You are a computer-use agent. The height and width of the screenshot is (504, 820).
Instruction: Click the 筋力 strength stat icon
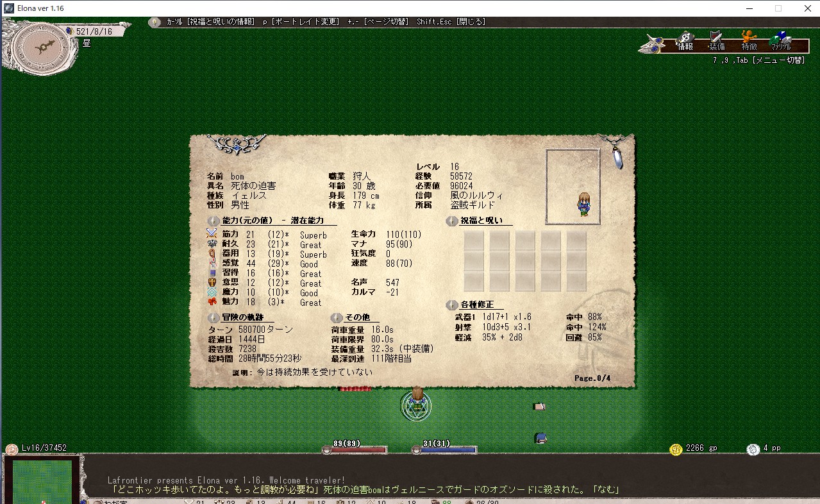(x=212, y=235)
